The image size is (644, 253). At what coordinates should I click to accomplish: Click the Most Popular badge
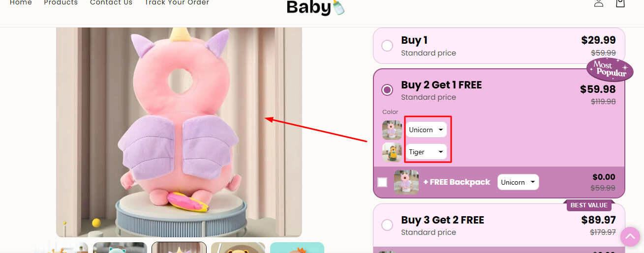click(x=610, y=69)
